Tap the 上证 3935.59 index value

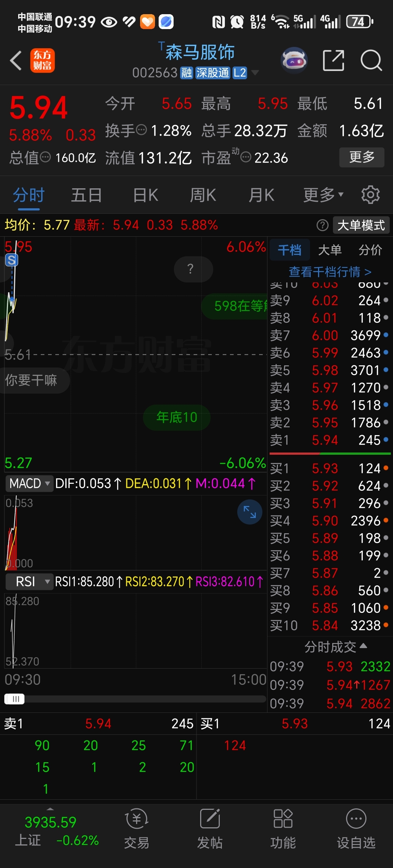50,822
